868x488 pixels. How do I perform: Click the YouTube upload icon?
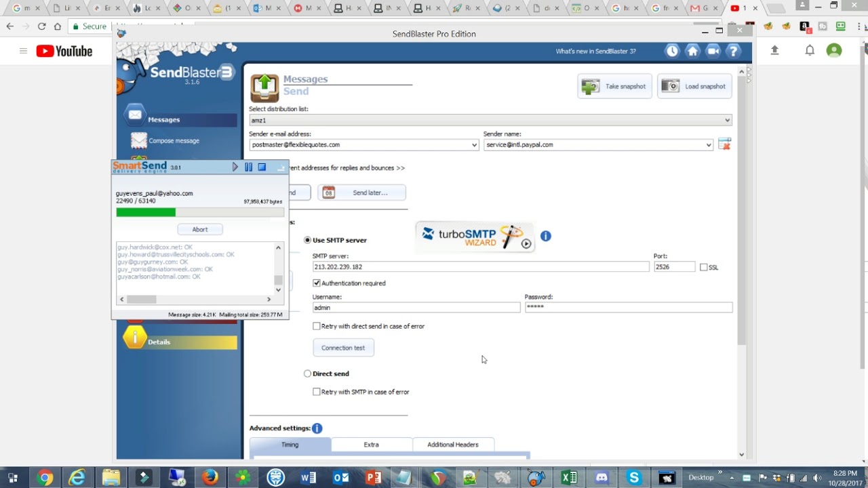pyautogui.click(x=774, y=51)
